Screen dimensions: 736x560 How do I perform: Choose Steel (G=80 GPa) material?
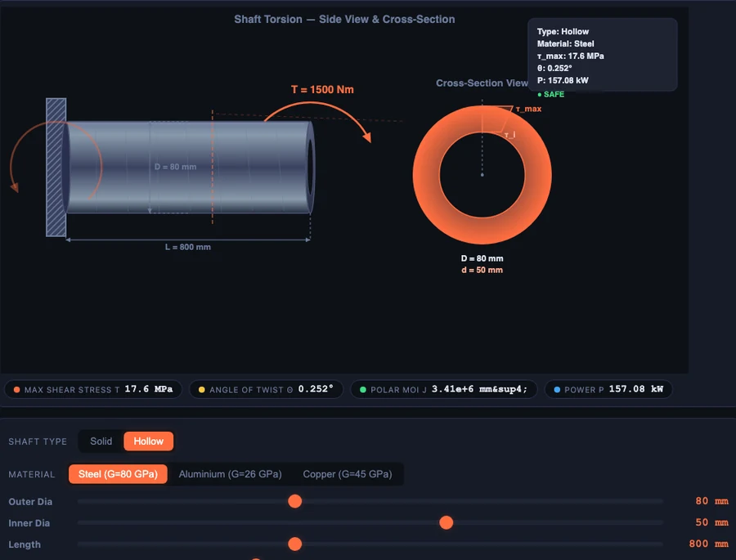(118, 474)
